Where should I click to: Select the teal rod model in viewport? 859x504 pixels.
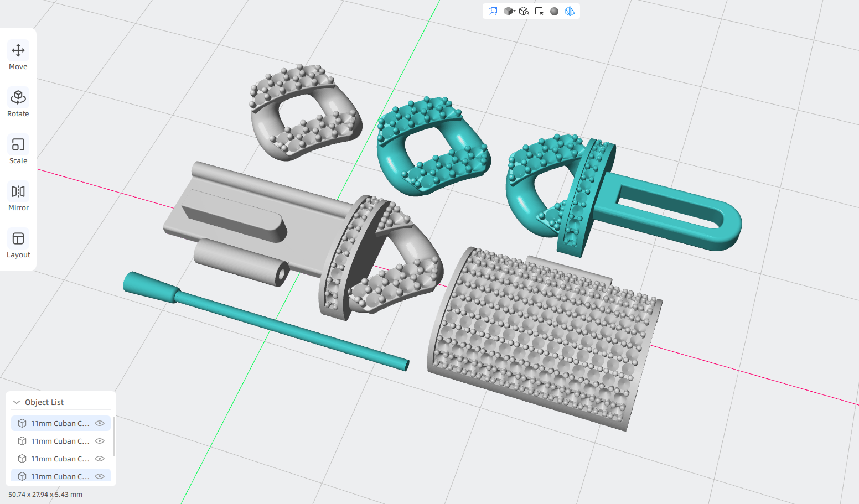(266, 321)
